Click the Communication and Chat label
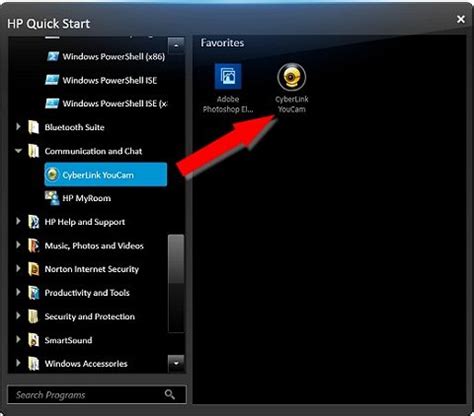Image resolution: width=474 pixels, height=416 pixels. point(93,151)
